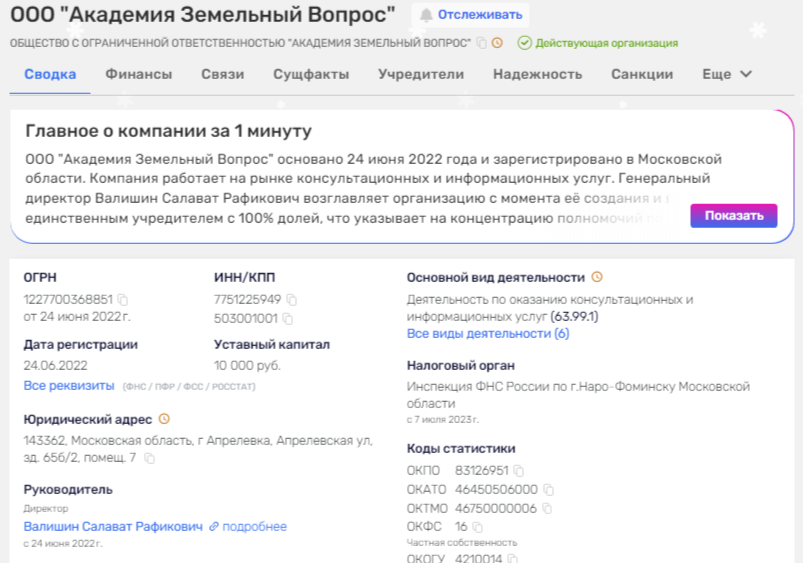Copy the OKATO code 46450506000

tap(548, 490)
